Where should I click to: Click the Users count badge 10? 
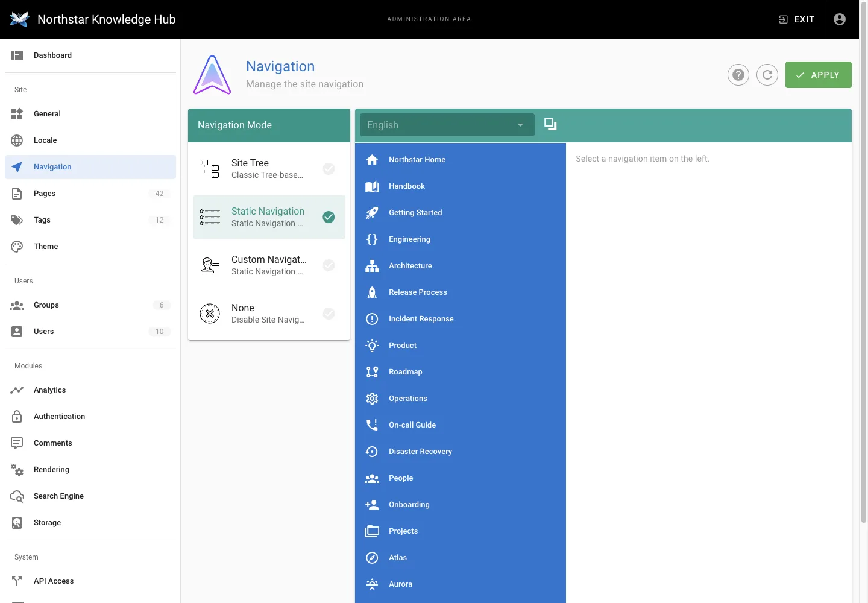click(x=160, y=332)
